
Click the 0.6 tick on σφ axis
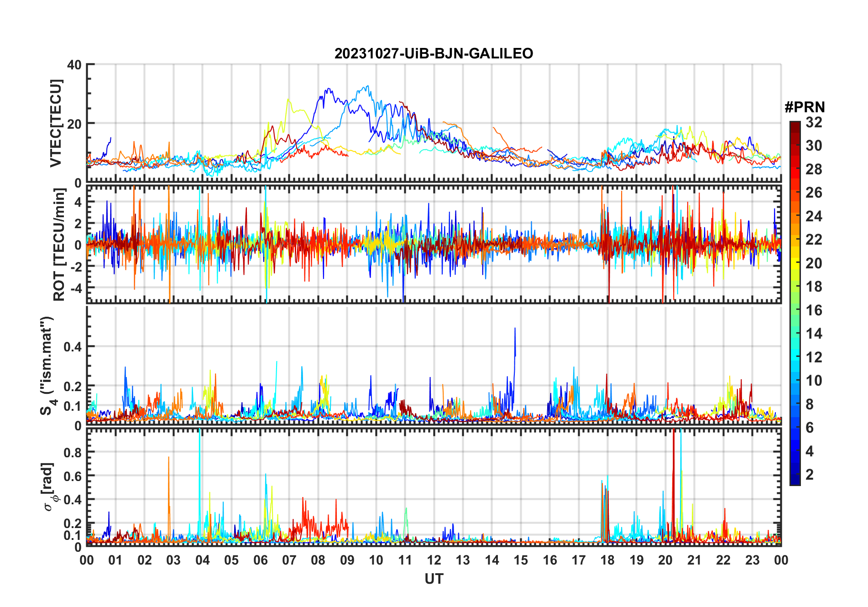[73, 476]
